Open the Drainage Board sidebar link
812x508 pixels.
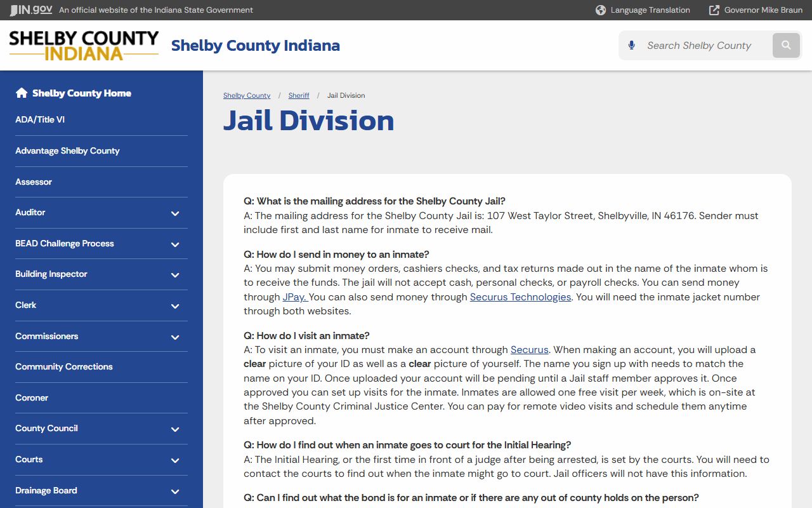pyautogui.click(x=46, y=490)
